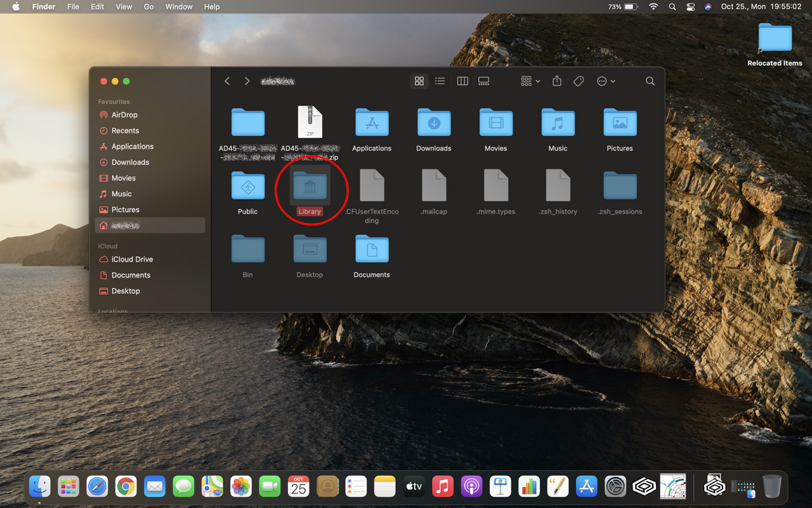Select Recents in the sidebar
This screenshot has width=812, height=508.
[x=150, y=131]
